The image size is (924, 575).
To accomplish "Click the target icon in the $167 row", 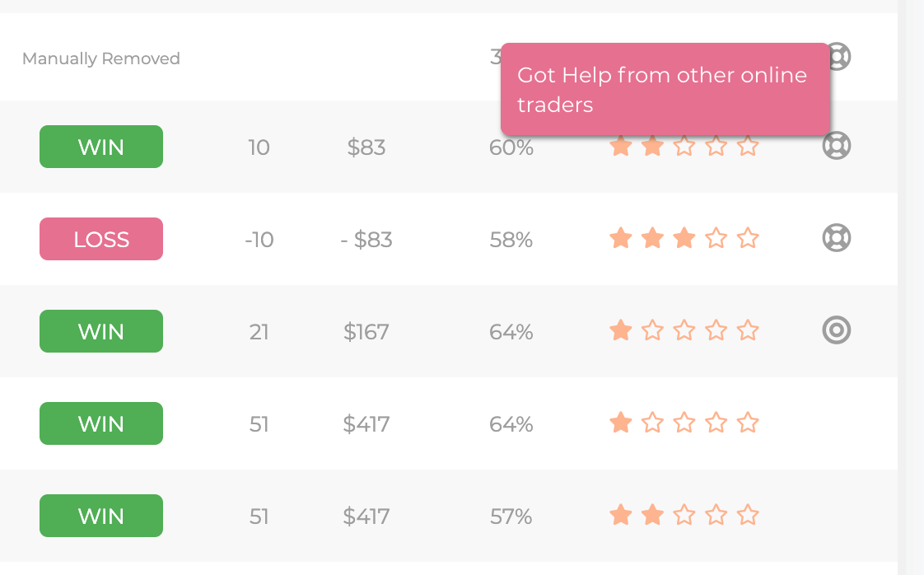I will point(836,330).
